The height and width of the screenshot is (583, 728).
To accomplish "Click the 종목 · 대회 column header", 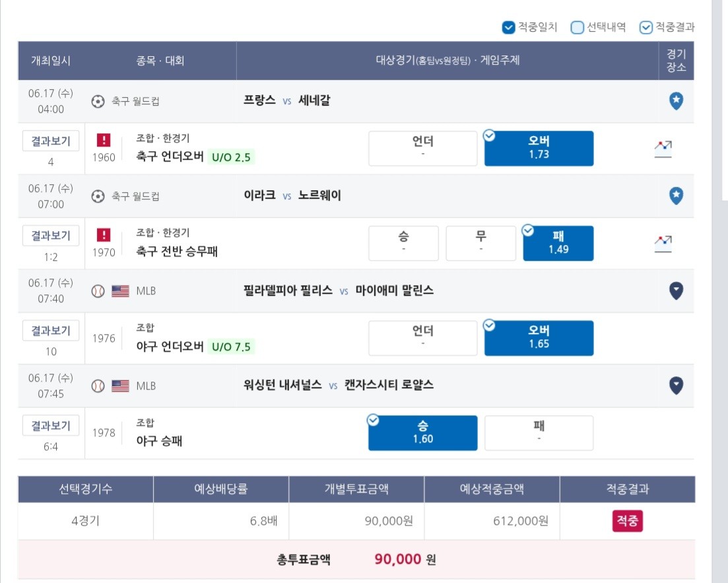I will tap(160, 60).
